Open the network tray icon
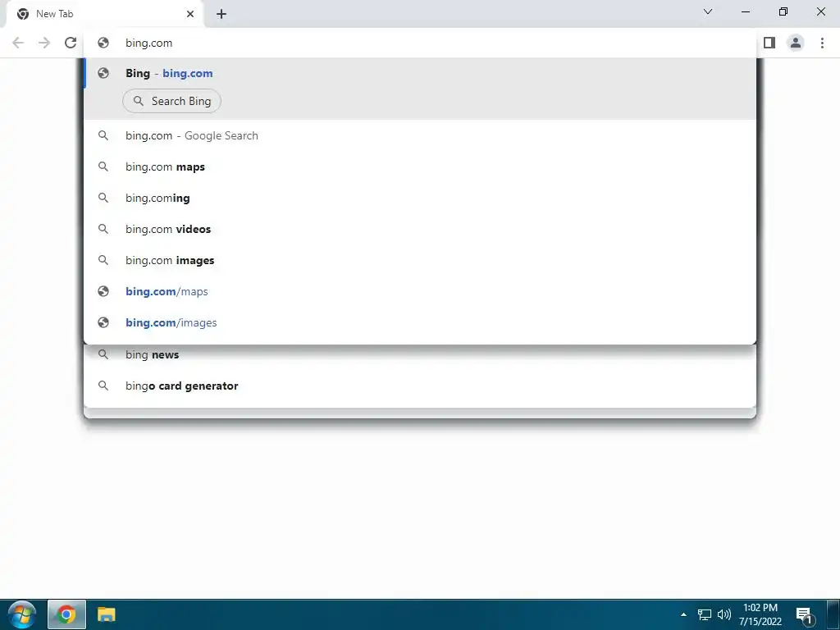 (x=705, y=614)
